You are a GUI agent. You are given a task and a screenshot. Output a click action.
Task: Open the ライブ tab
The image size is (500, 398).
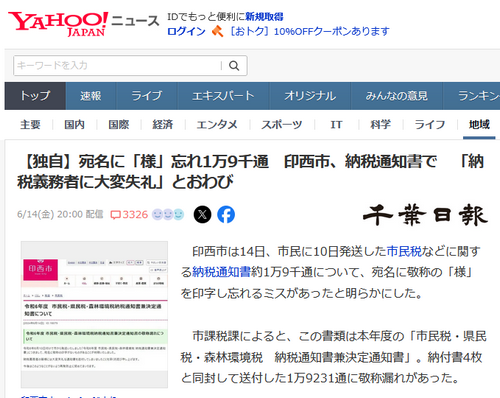coord(146,96)
